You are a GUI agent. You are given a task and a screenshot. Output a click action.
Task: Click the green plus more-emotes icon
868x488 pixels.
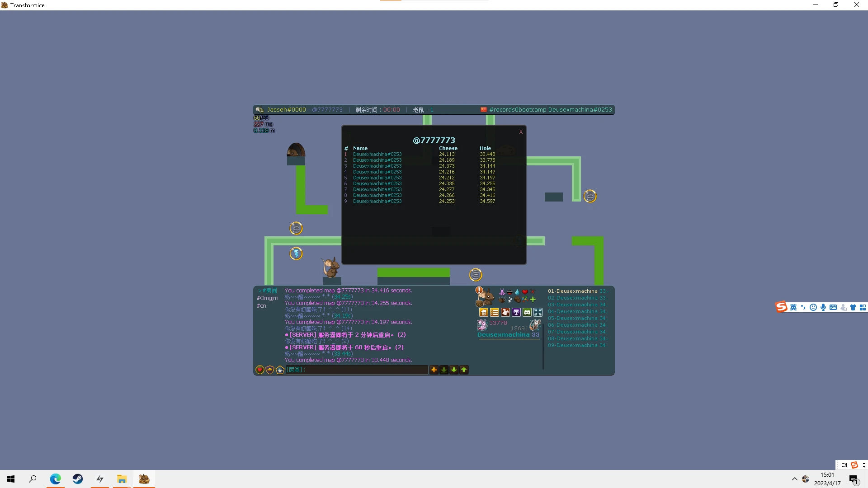[x=533, y=299]
